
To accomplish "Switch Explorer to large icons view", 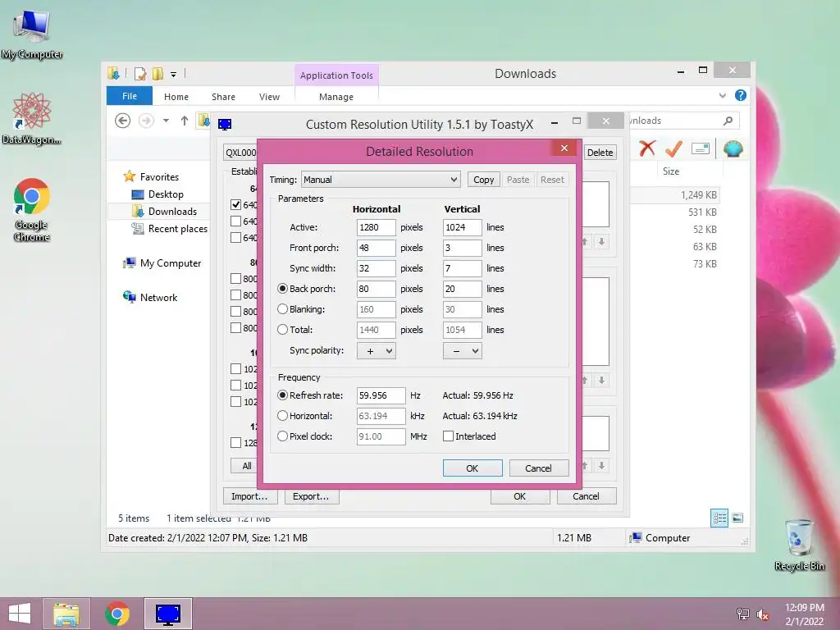I will pyautogui.click(x=737, y=518).
